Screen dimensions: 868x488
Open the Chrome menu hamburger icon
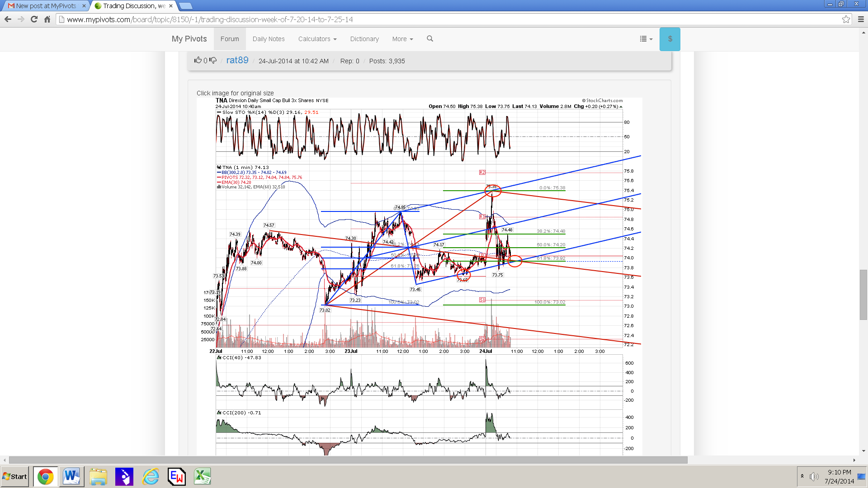click(x=861, y=19)
